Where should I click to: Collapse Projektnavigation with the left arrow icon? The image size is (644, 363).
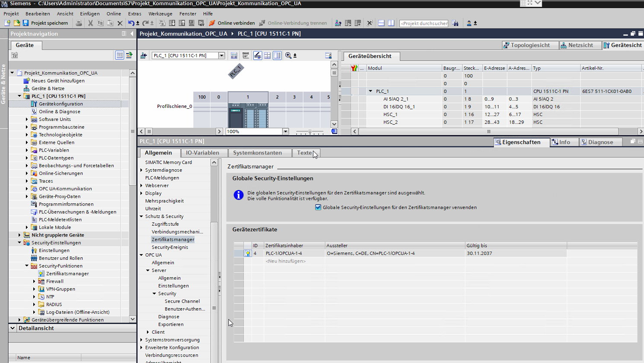pyautogui.click(x=132, y=34)
